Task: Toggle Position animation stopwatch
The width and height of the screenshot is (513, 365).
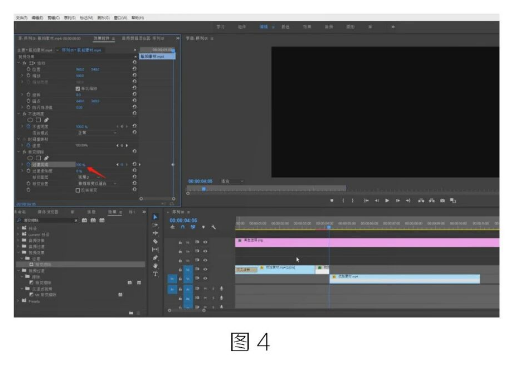Action: tap(28, 69)
